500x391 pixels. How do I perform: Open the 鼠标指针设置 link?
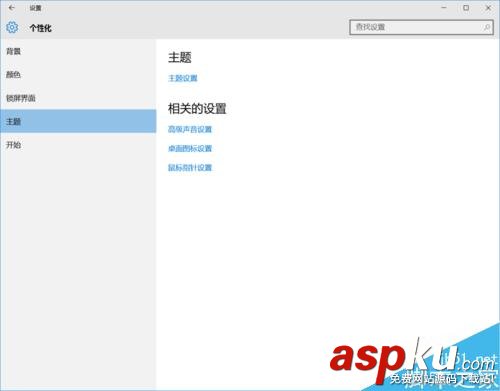[x=190, y=168]
